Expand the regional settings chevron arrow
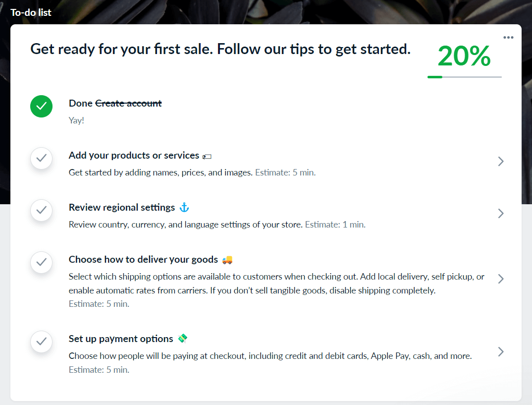Viewport: 532px width, 405px height. pyautogui.click(x=501, y=213)
